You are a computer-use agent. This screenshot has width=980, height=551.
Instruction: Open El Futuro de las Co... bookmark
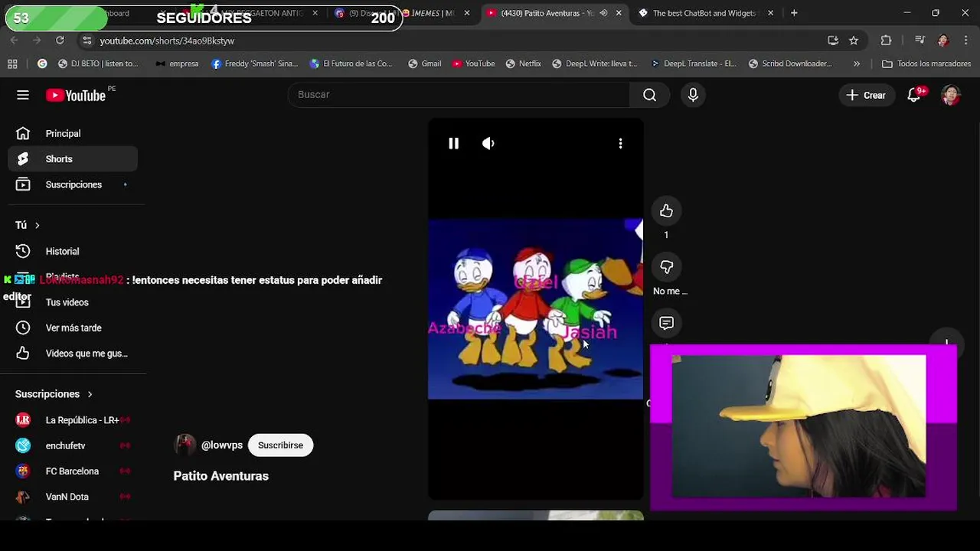click(x=351, y=64)
